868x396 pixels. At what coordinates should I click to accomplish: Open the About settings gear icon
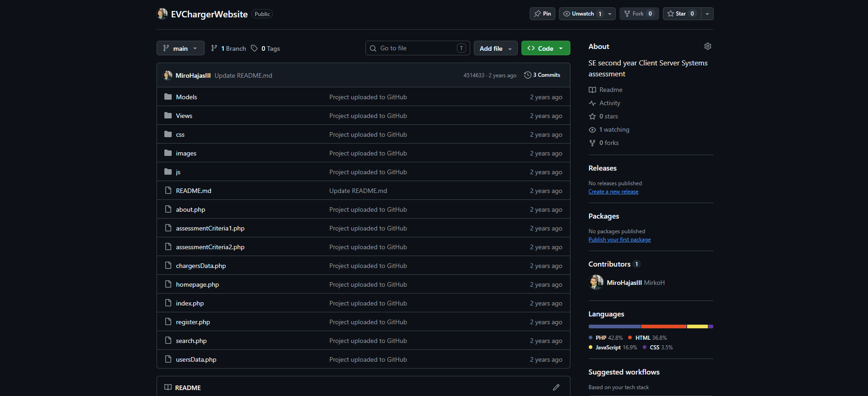coord(707,46)
